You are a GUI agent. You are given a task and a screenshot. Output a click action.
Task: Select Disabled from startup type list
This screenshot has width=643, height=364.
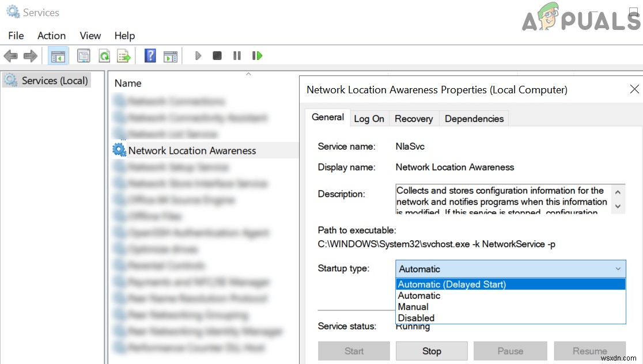[x=416, y=318]
